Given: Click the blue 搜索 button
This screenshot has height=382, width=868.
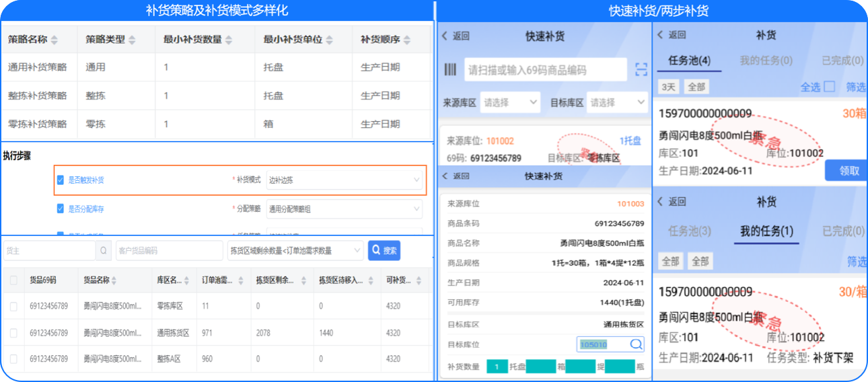Looking at the screenshot, I should click(x=384, y=251).
